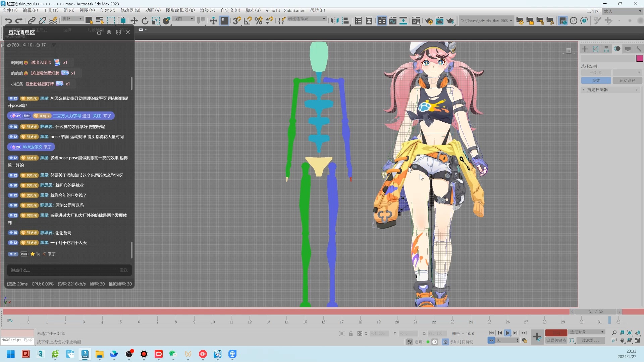Activate Bind to Space Warp tool
The width and height of the screenshot is (644, 362).
click(x=53, y=21)
